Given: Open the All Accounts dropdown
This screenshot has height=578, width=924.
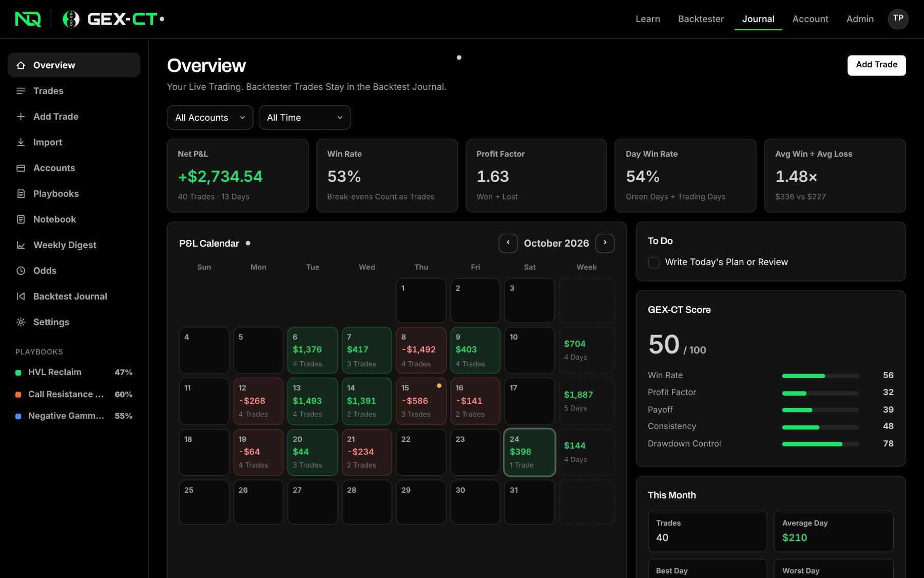Looking at the screenshot, I should pyautogui.click(x=210, y=118).
